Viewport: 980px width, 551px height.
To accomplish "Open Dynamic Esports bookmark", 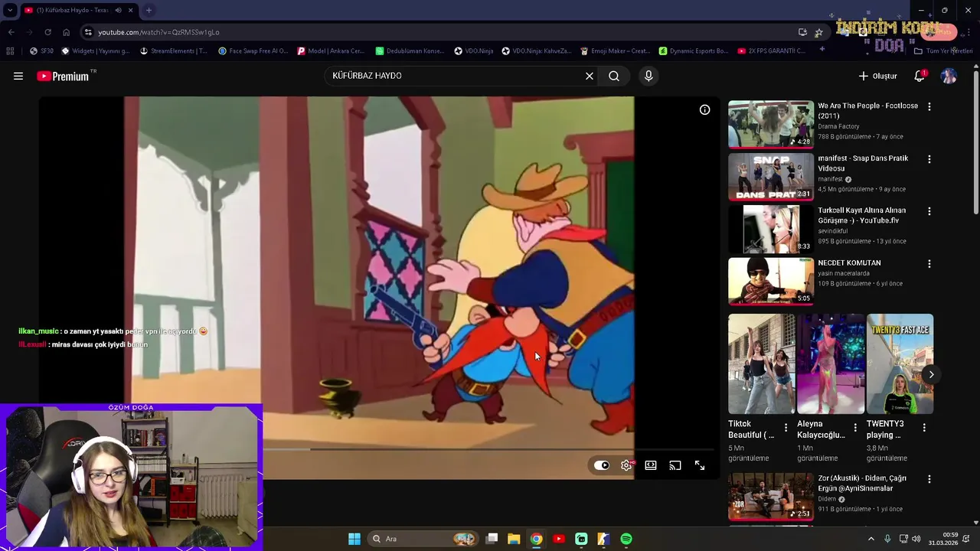I will pyautogui.click(x=694, y=51).
